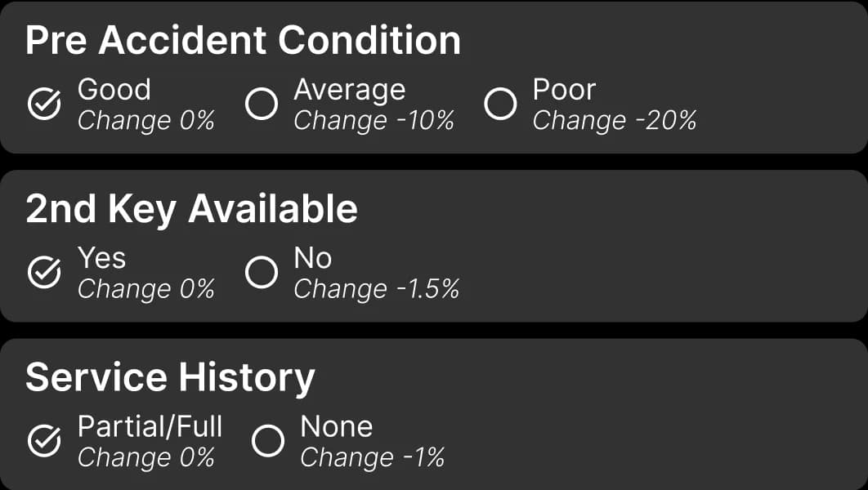Click the Yes label under 2nd Key Available
Viewport: 868px width, 490px height.
pyautogui.click(x=101, y=257)
